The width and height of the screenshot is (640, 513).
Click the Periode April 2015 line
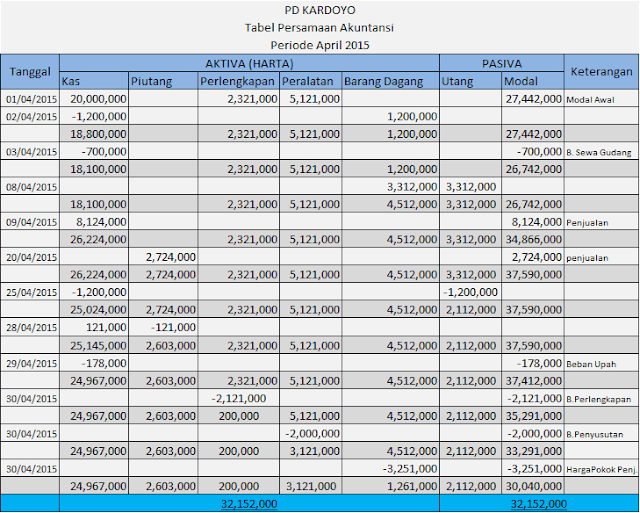pos(320,45)
